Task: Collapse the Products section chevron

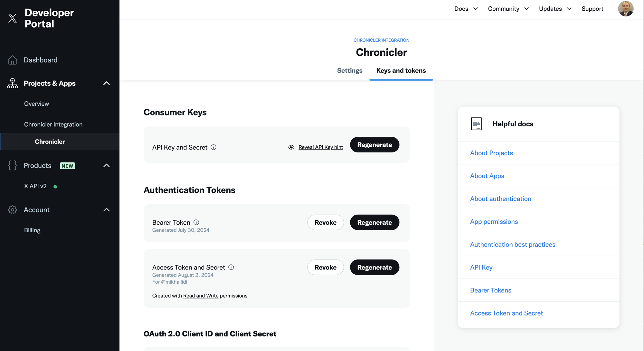Action: (x=107, y=165)
